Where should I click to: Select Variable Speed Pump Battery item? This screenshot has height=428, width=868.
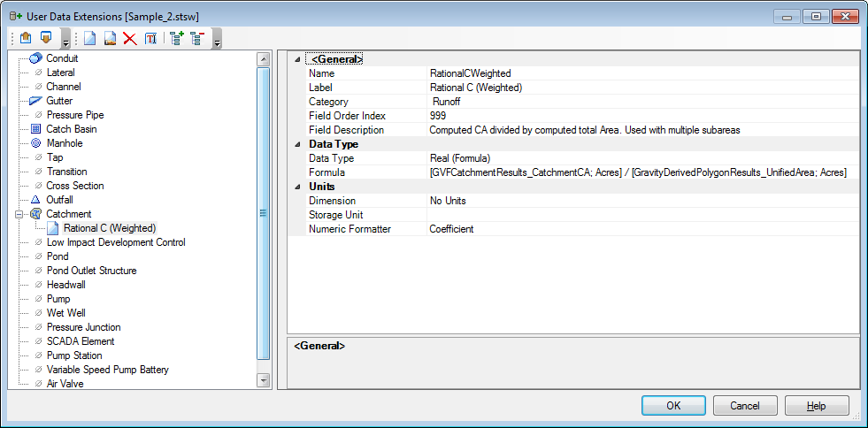point(108,370)
